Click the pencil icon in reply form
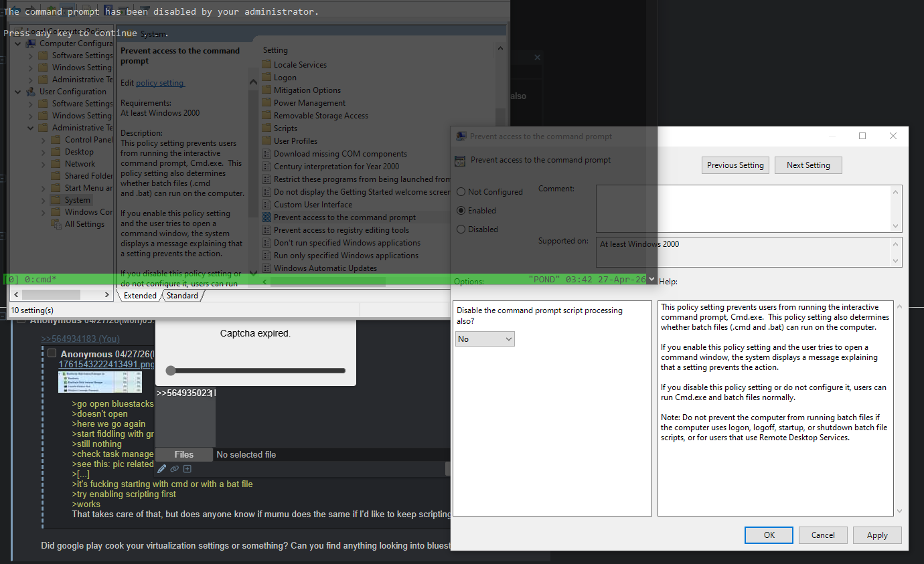Image resolution: width=924 pixels, height=564 pixels. click(x=161, y=469)
